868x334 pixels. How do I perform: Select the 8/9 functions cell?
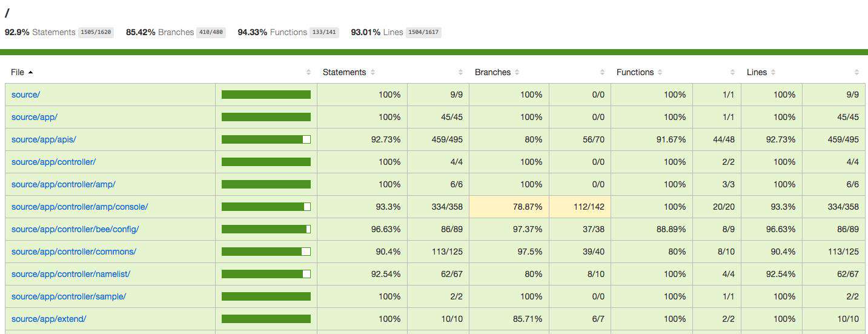717,229
